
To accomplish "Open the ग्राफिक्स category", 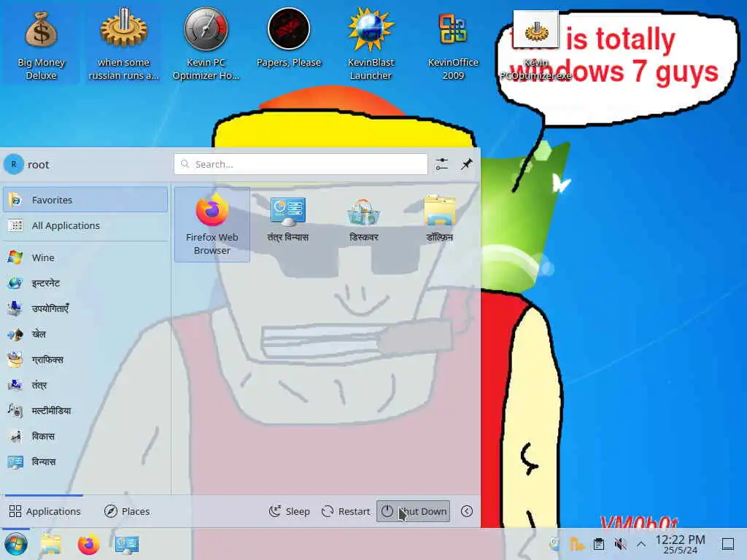I will (85, 359).
